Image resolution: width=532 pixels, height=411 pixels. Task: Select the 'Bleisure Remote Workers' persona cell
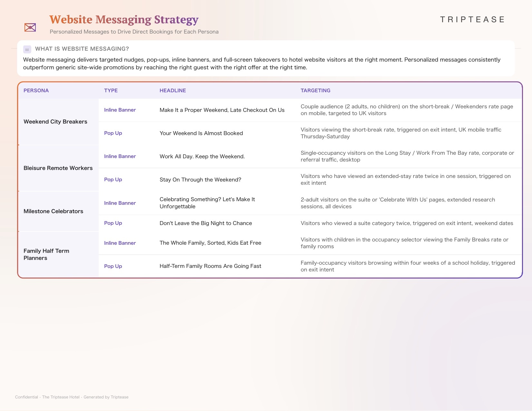click(x=58, y=168)
